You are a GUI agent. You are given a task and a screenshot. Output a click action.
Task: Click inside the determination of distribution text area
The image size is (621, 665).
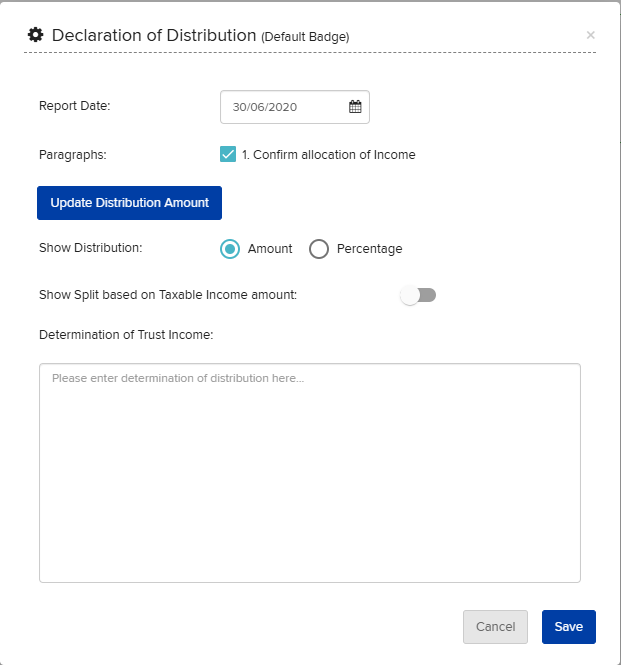pyautogui.click(x=310, y=473)
